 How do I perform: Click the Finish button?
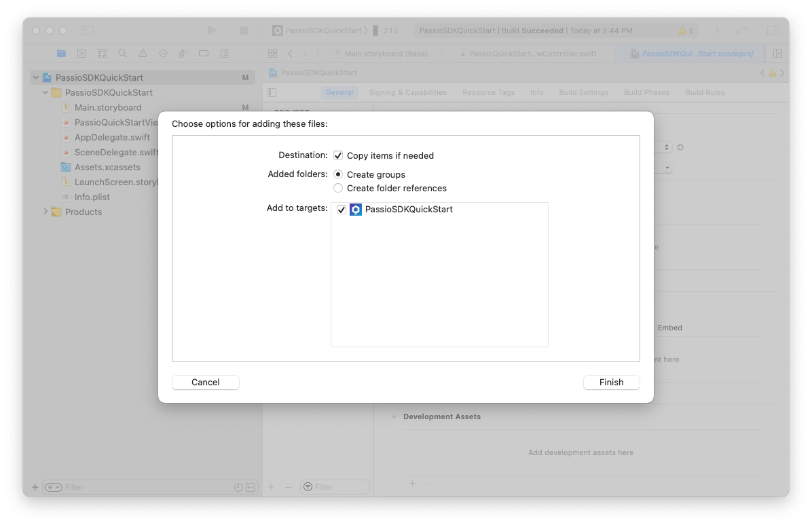tap(612, 383)
